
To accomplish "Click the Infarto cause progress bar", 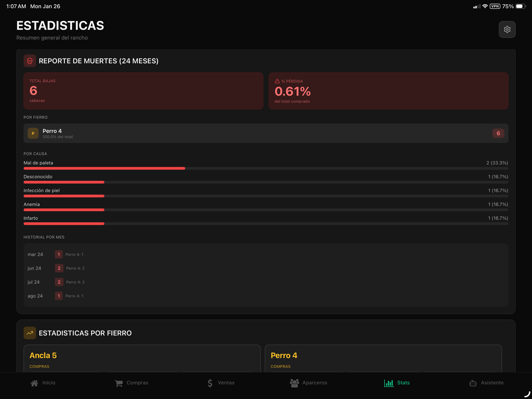I will (266, 224).
